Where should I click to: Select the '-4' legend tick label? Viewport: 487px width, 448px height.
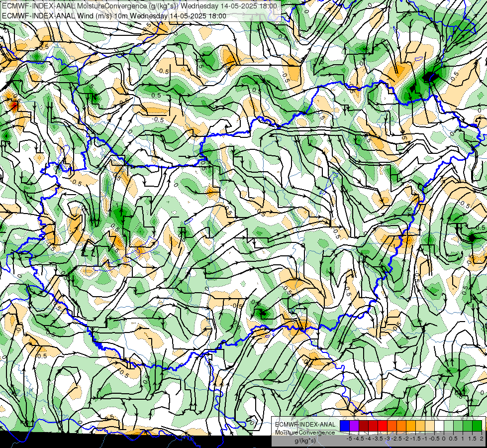pos(368,439)
